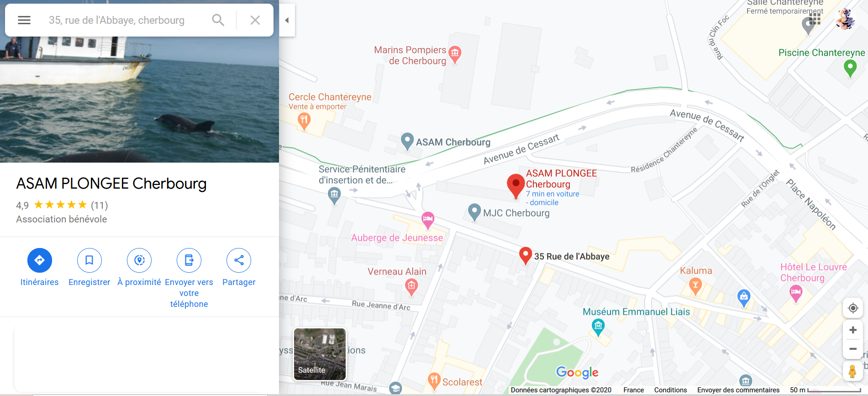This screenshot has height=396, width=868.
Task: Click the À proximité nearby icon
Action: coord(139,260)
